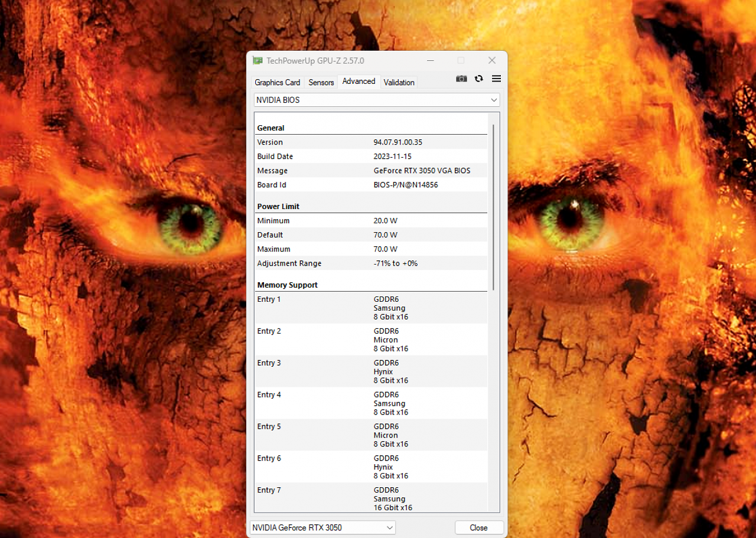
Task: Click the Memory Support section header
Action: click(x=287, y=285)
